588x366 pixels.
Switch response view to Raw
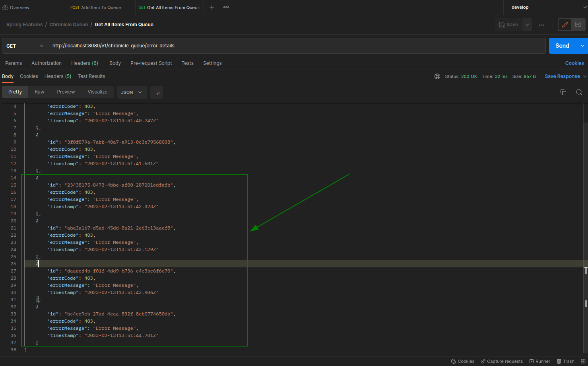coord(39,92)
